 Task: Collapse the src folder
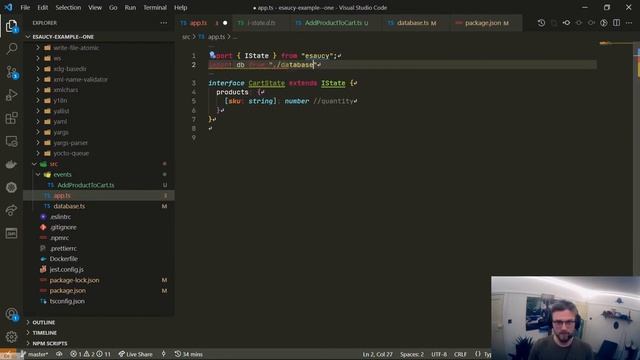coord(99,164)
